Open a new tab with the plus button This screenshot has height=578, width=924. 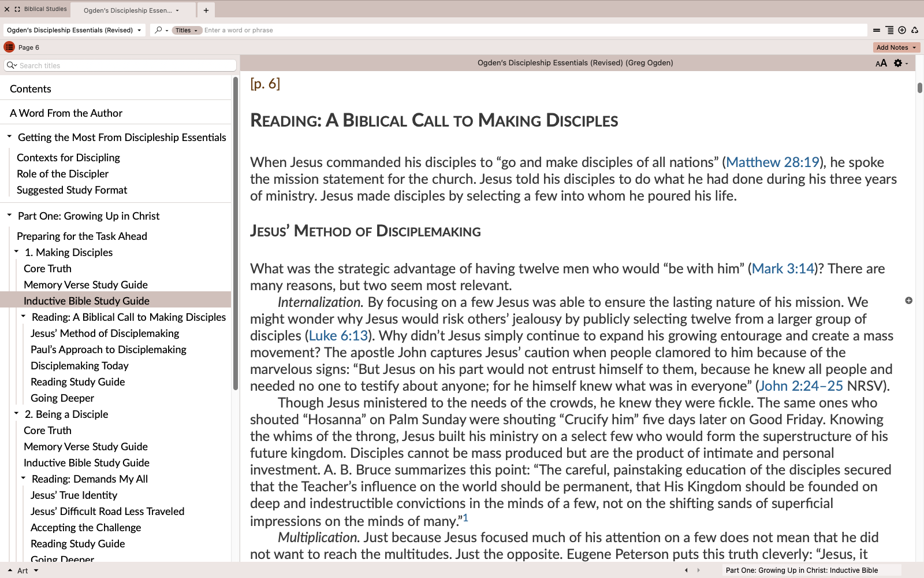[x=206, y=10]
